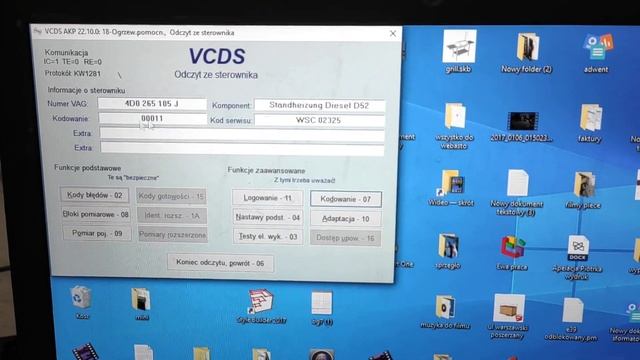Screen dimensions: 640x360
Task: Select the mini folder desktop icon
Action: coord(141,304)
